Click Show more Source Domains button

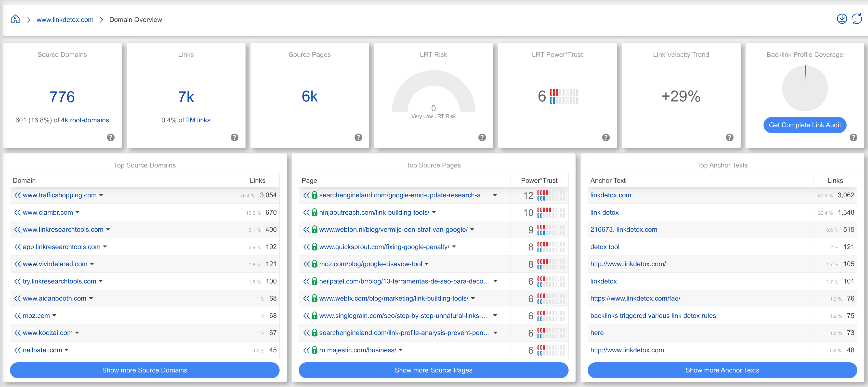point(144,370)
